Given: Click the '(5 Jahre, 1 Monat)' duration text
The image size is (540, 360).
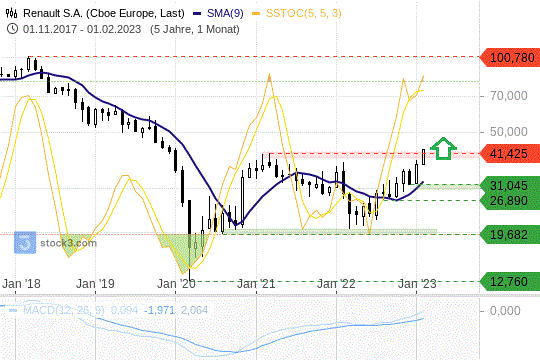Looking at the screenshot, I should pyautogui.click(x=195, y=29).
